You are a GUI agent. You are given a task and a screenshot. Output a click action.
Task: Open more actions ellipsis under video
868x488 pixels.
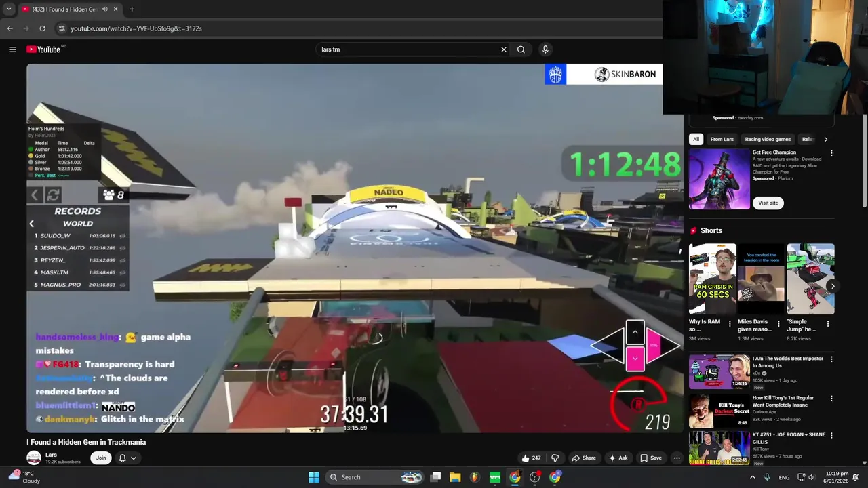[x=676, y=458]
